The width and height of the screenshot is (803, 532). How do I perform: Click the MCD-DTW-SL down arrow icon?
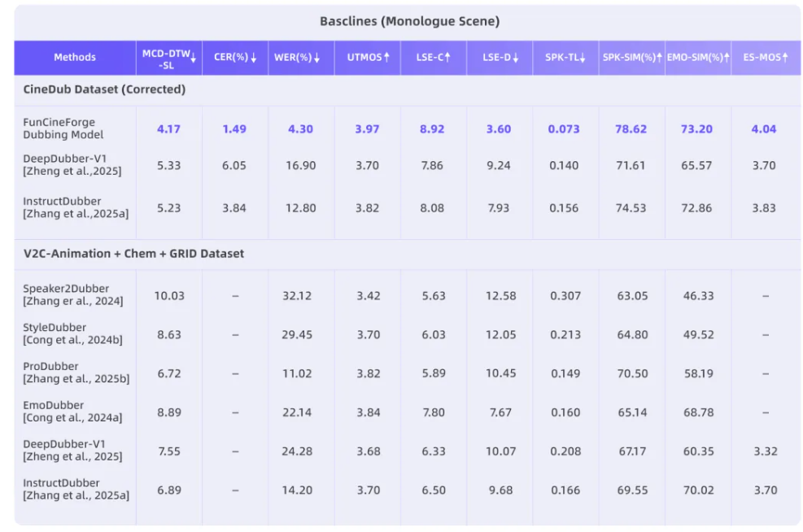point(194,58)
